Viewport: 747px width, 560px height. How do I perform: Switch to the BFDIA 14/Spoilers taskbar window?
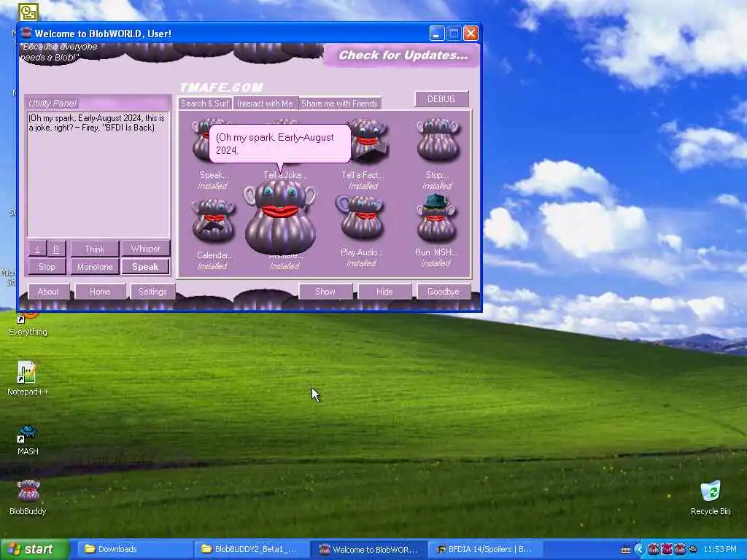pos(486,549)
